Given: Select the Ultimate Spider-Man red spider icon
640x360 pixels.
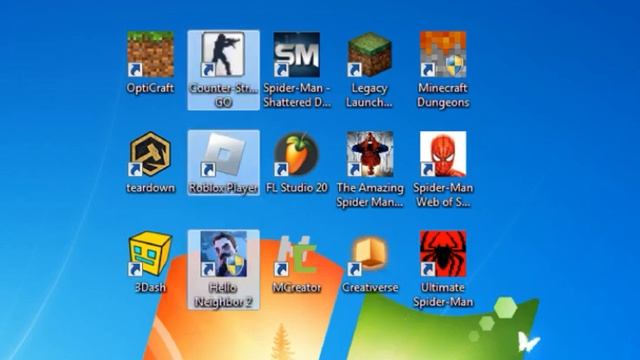Looking at the screenshot, I should click(443, 253).
